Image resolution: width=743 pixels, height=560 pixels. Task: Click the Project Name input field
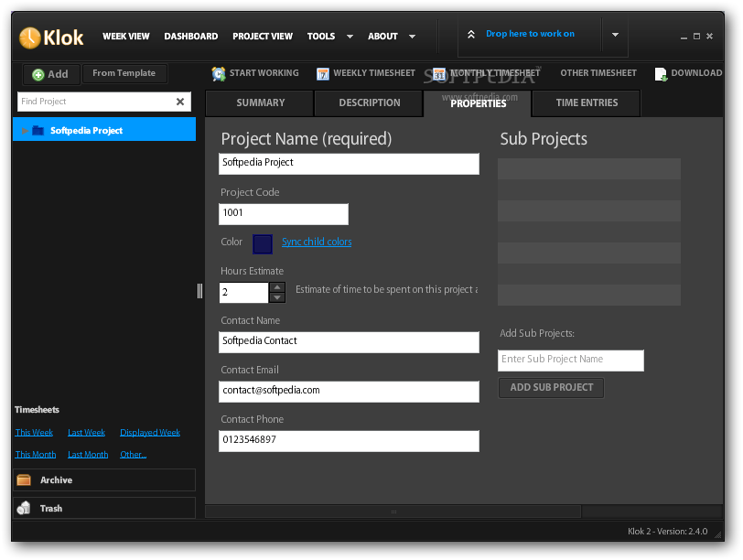(x=349, y=164)
